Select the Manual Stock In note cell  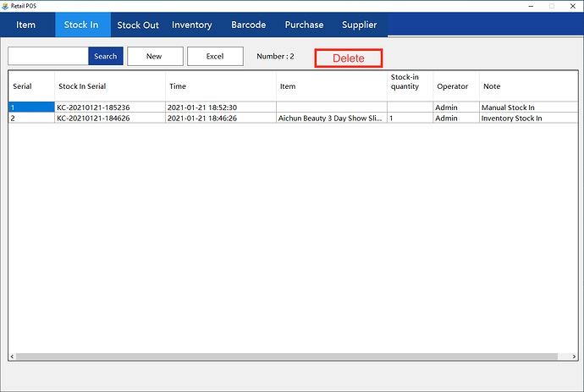click(528, 108)
